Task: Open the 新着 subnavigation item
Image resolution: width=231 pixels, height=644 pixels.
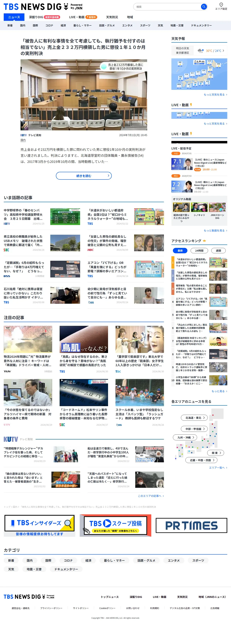Action: [10, 25]
